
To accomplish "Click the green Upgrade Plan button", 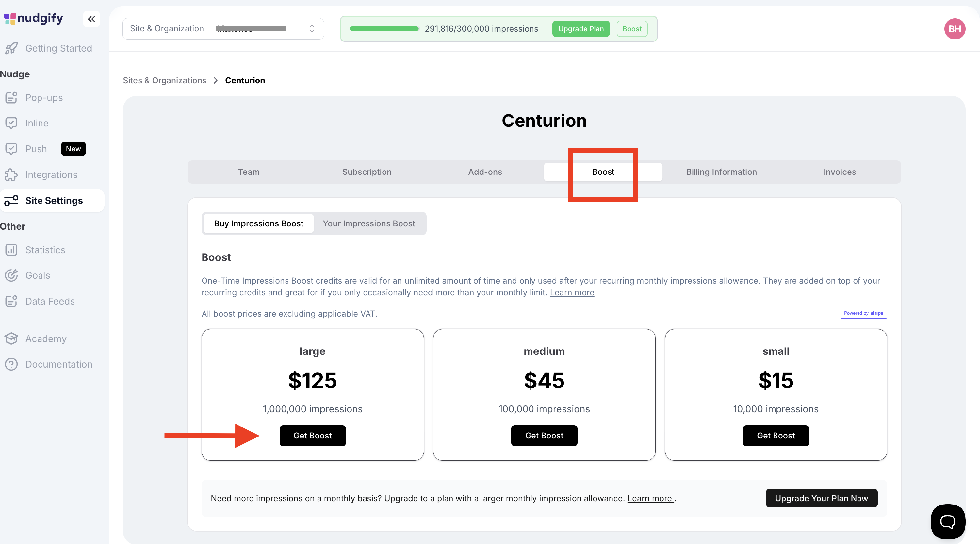I will [580, 29].
